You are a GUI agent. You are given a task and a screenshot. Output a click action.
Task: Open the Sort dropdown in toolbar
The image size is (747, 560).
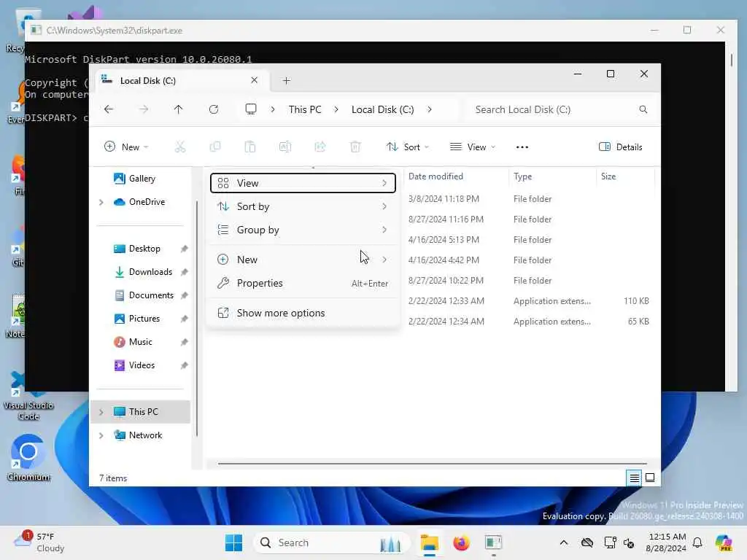408,147
